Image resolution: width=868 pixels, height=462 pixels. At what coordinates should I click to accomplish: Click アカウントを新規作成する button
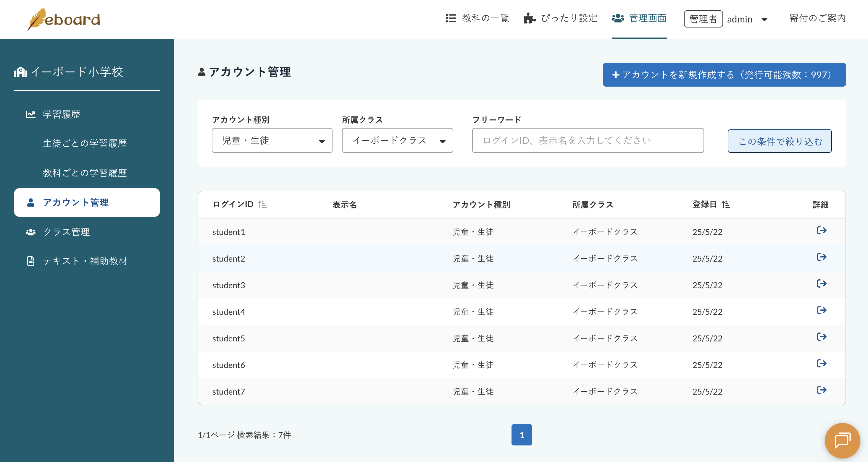click(x=724, y=75)
